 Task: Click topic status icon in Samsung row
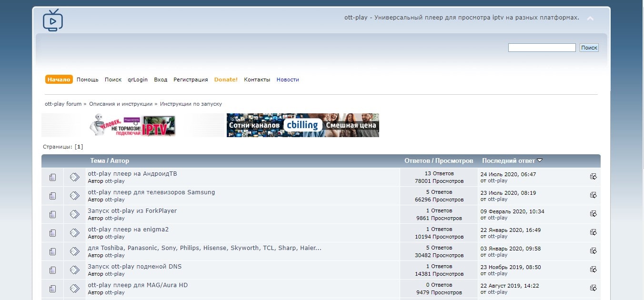(52, 196)
